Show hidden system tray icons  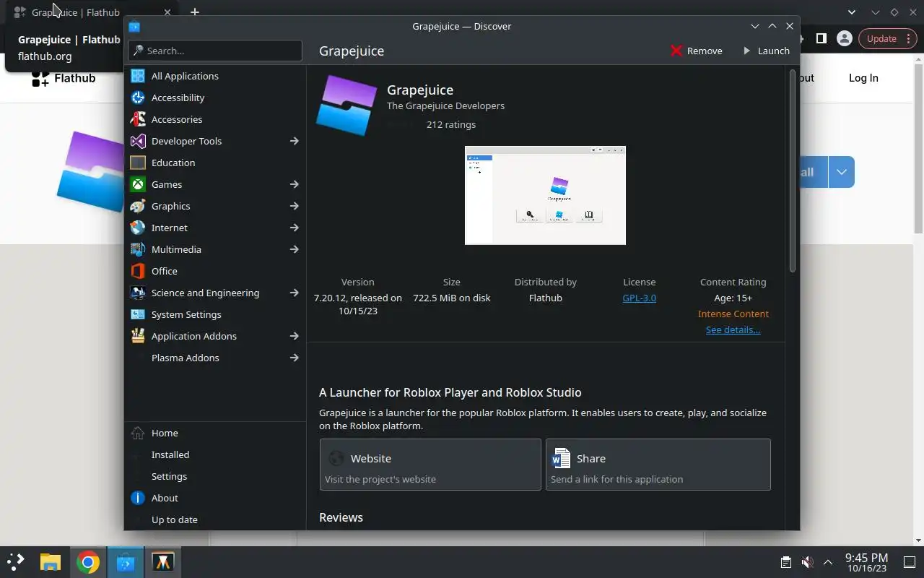[828, 562]
